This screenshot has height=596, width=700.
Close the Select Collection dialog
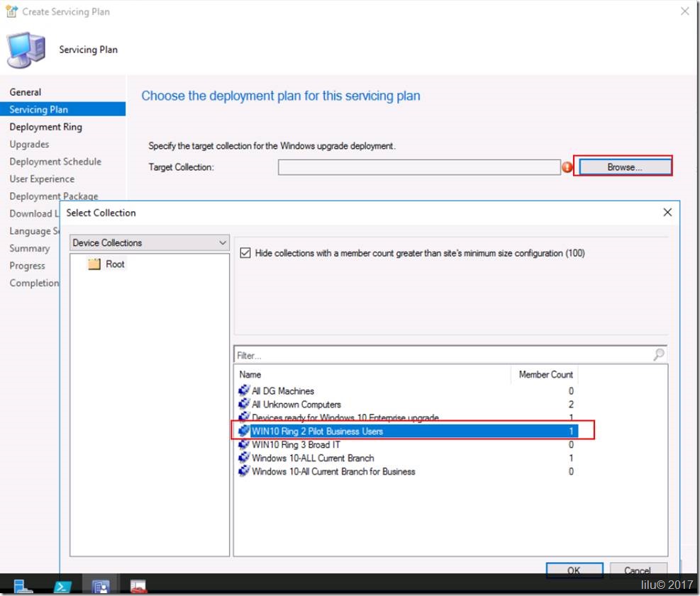click(667, 213)
